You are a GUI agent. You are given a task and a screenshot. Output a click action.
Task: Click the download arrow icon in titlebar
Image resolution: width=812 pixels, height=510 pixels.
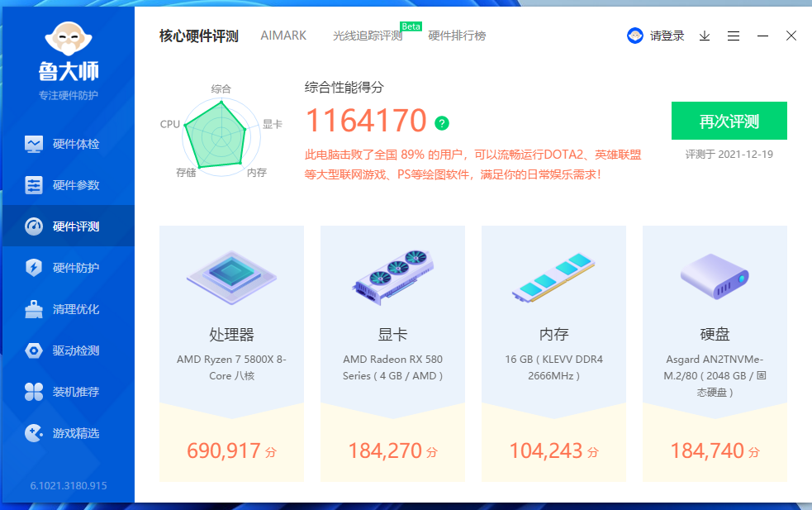point(704,36)
